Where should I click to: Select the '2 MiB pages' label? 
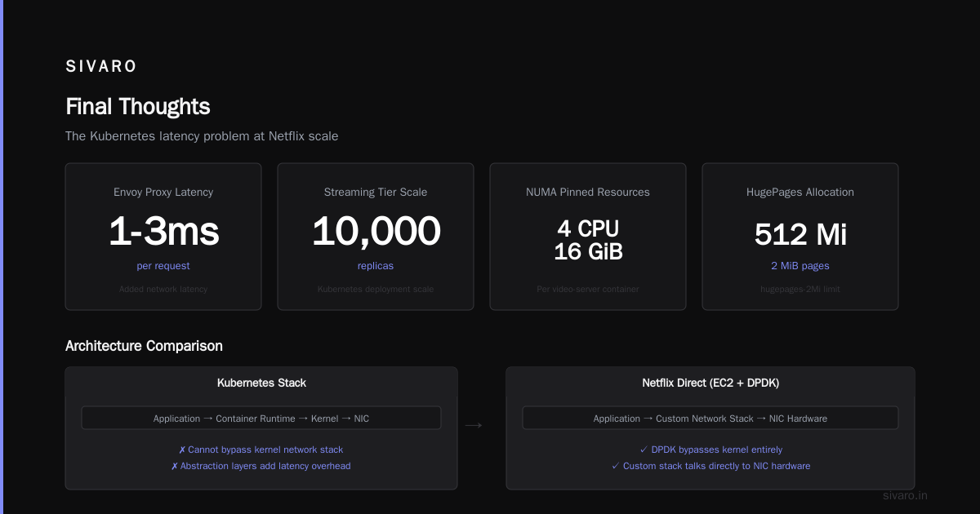pos(800,266)
